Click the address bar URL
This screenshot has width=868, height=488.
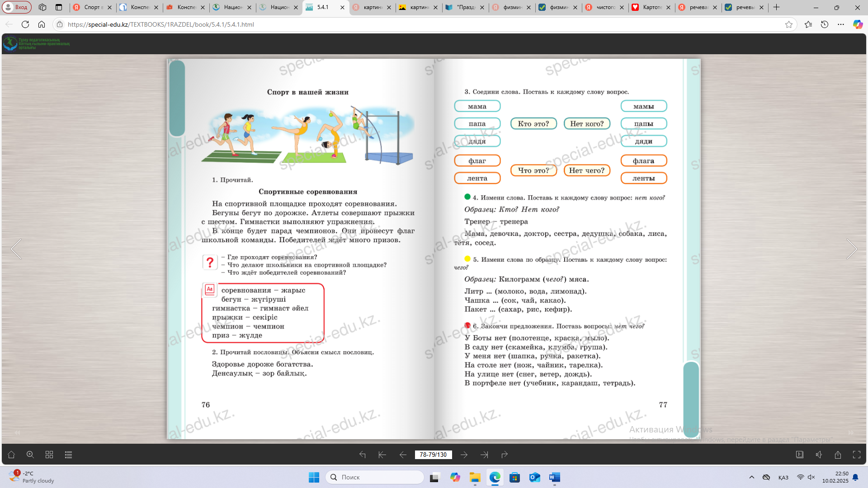(x=161, y=24)
